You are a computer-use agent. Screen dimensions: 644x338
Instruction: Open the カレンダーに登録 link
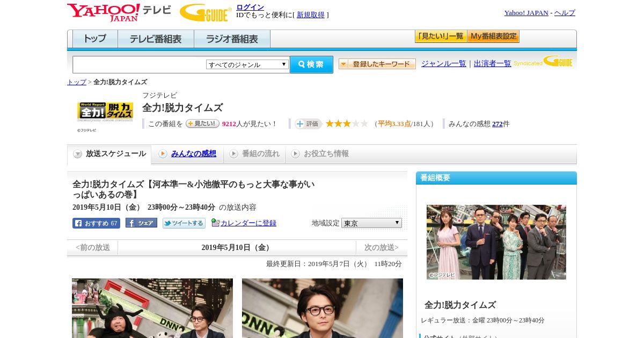tap(248, 223)
